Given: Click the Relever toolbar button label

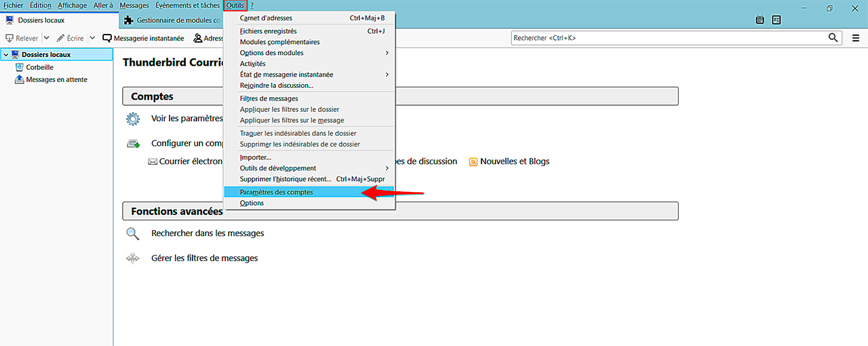Looking at the screenshot, I should coord(27,39).
